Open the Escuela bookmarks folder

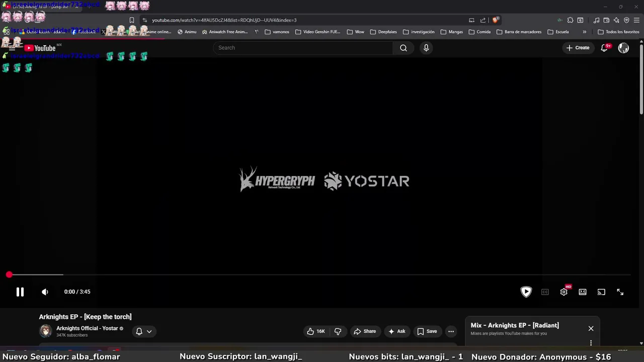click(558, 32)
